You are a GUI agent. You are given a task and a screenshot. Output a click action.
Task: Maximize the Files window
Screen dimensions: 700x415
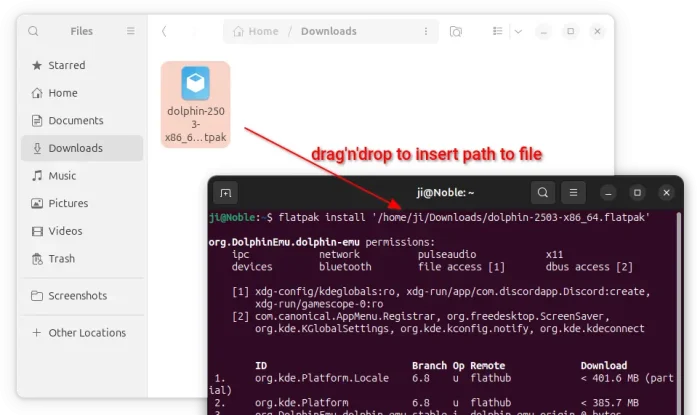click(x=571, y=31)
